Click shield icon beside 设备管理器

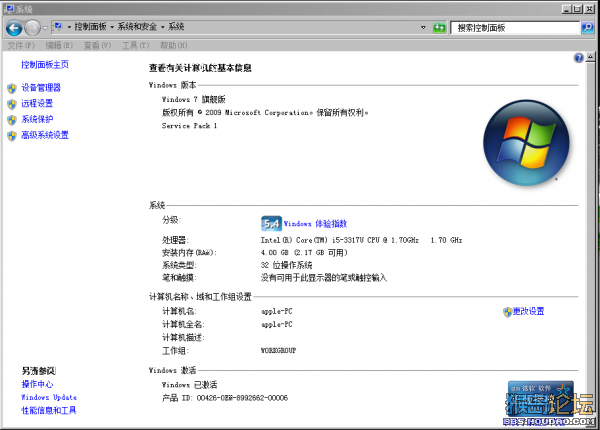12,88
